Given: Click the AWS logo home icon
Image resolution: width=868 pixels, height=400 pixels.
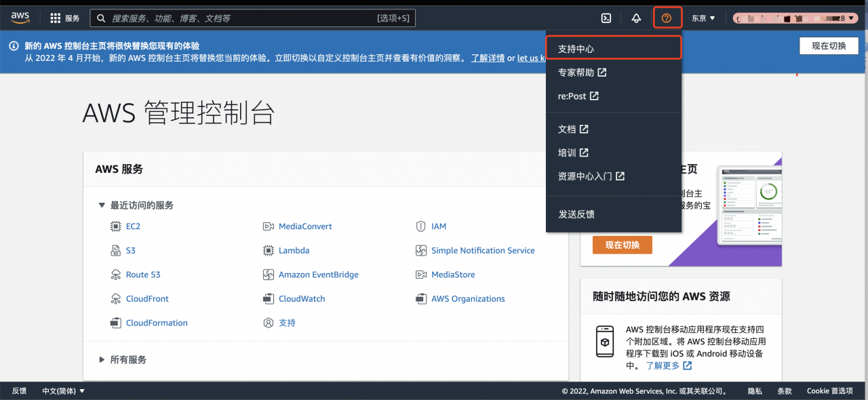Looking at the screenshot, I should (20, 18).
